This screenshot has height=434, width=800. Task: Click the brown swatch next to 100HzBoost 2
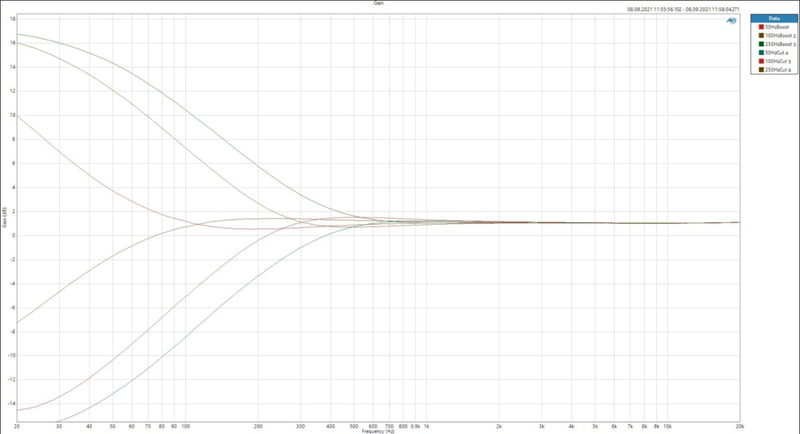click(x=761, y=36)
